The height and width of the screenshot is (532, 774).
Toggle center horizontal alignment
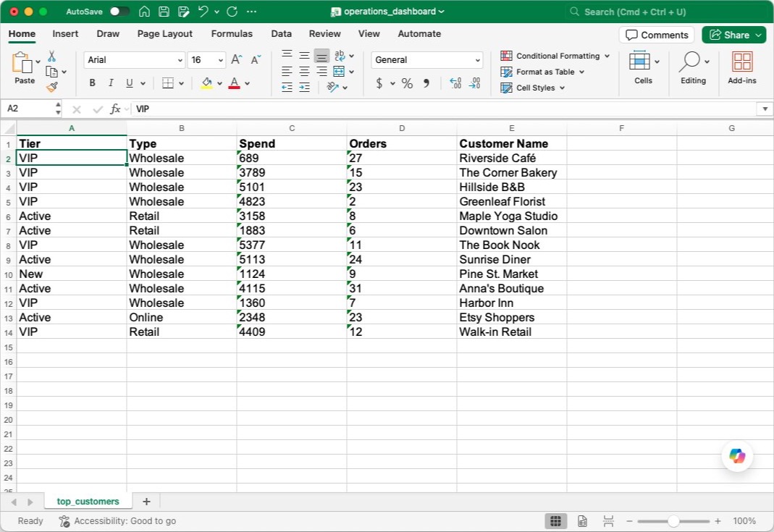(305, 72)
